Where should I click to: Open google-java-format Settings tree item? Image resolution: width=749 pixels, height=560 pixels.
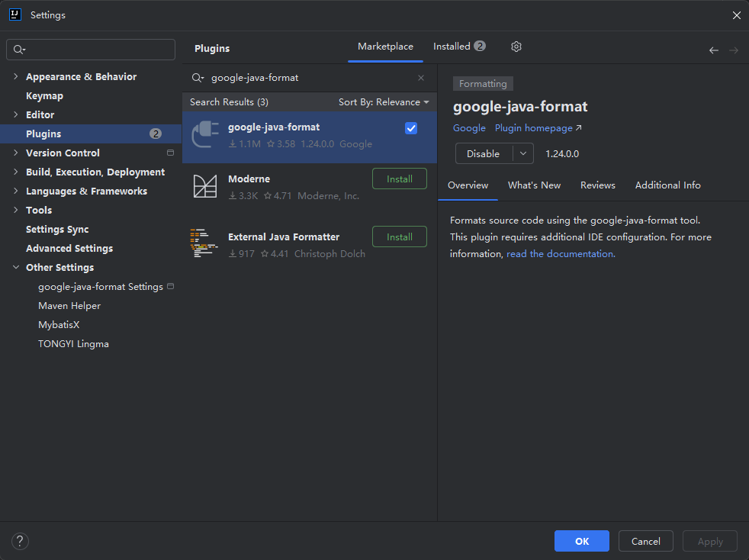coord(91,287)
